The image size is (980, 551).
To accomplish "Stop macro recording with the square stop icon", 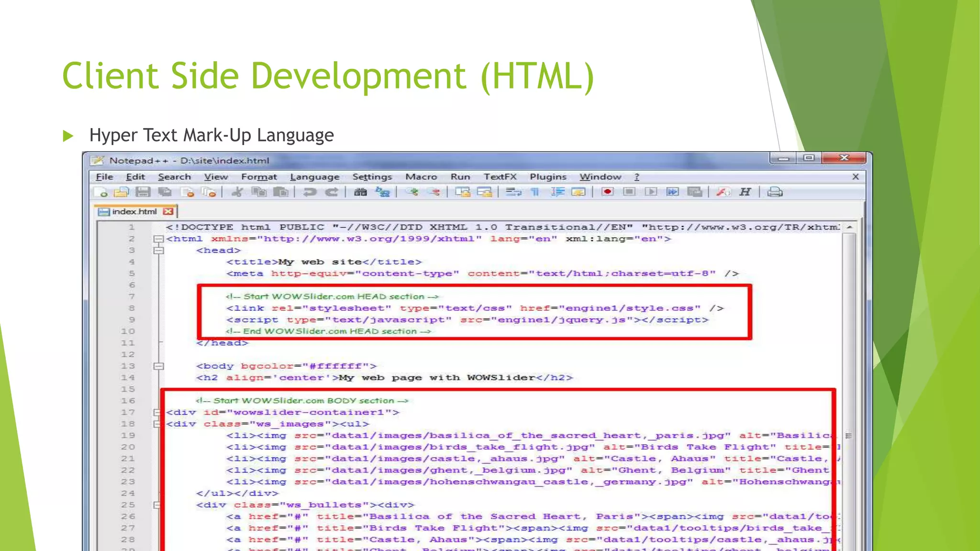I will click(x=629, y=192).
